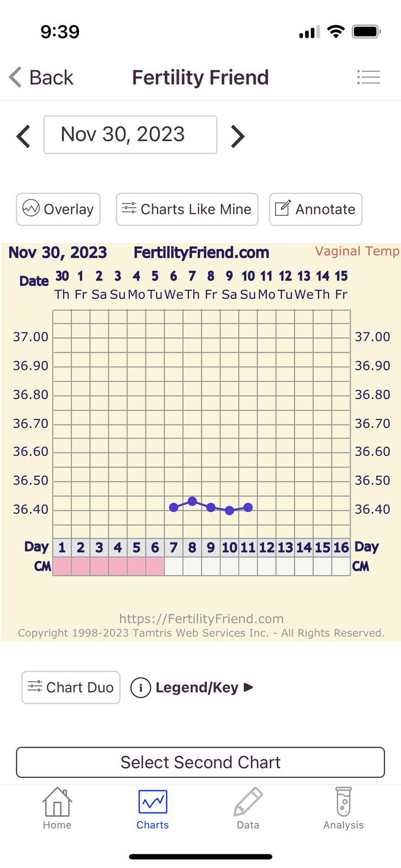Viewport: 401px width, 868px height.
Task: Go to previous chart with left arrow
Action: pyautogui.click(x=23, y=136)
